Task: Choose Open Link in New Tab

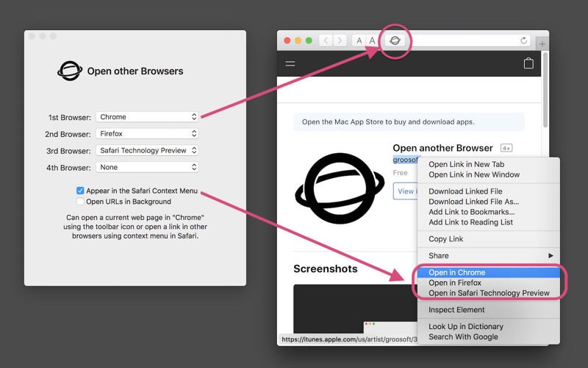Action: (x=489, y=164)
